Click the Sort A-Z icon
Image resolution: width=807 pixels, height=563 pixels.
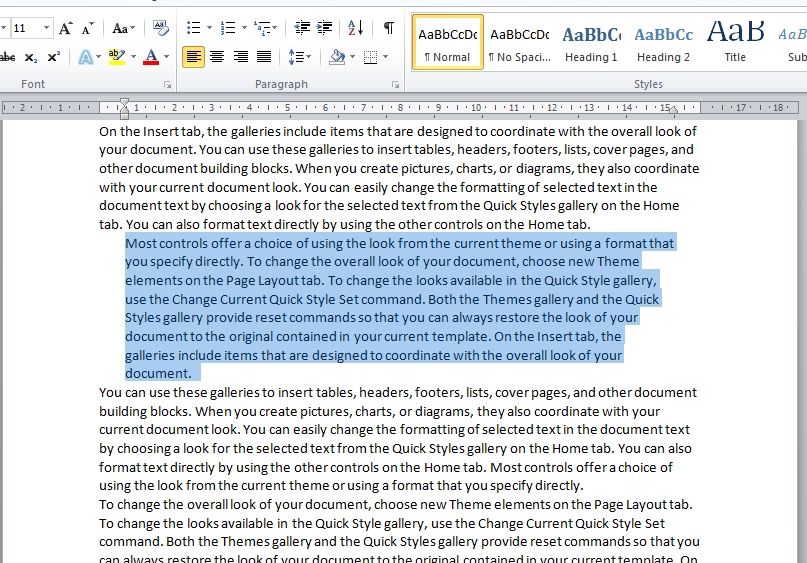(356, 28)
